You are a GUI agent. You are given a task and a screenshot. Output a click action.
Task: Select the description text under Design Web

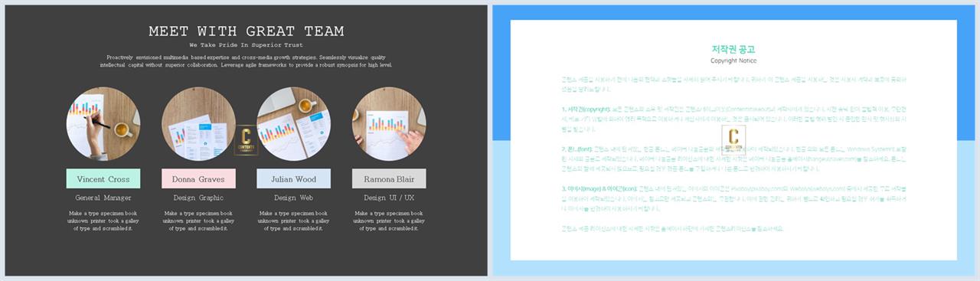point(294,221)
